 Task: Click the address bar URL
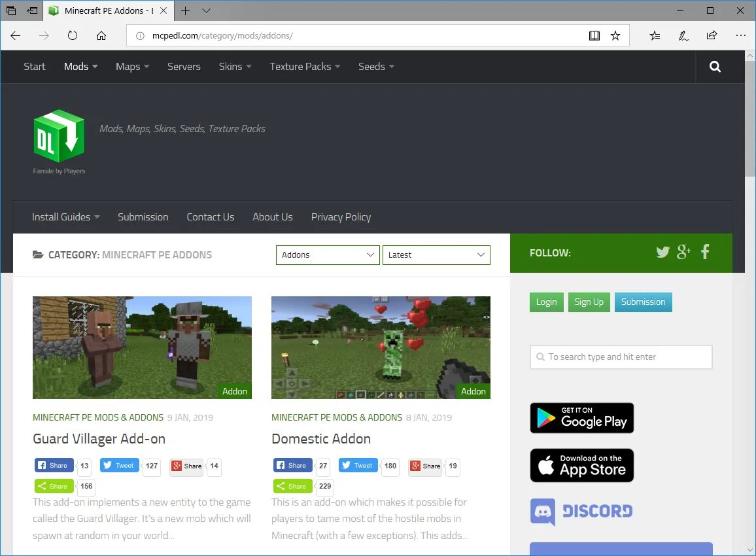[222, 36]
